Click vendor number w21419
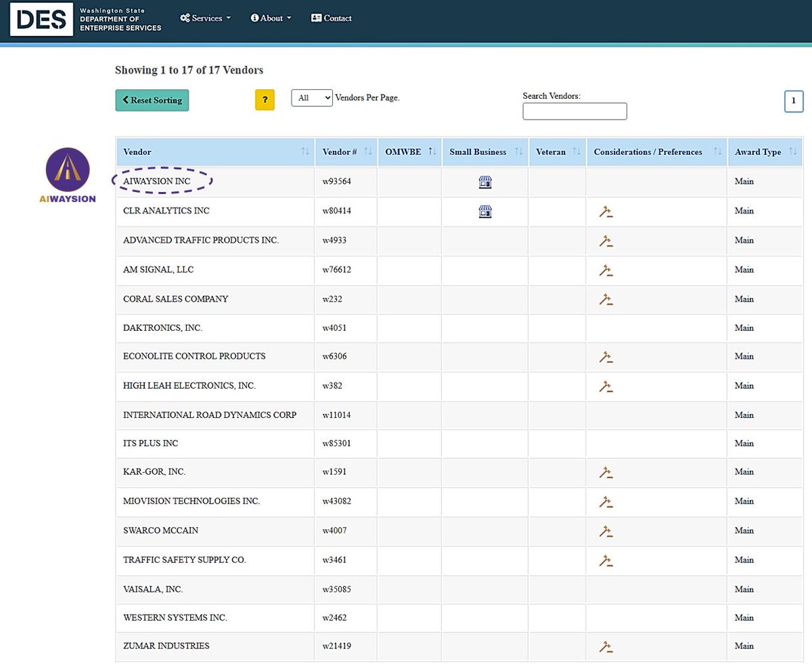The width and height of the screenshot is (812, 664). [x=337, y=646]
